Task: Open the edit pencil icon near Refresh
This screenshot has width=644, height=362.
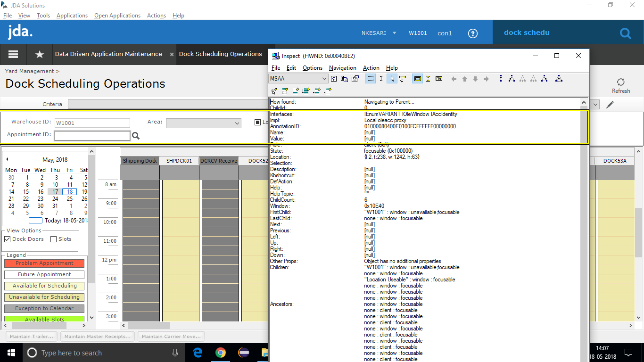Action: point(610,105)
